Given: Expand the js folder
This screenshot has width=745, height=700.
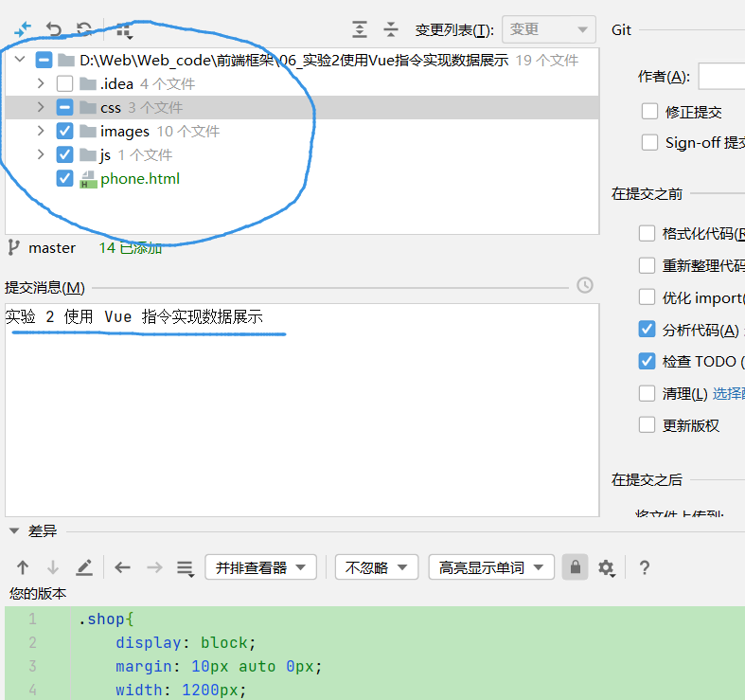Looking at the screenshot, I should pos(41,154).
